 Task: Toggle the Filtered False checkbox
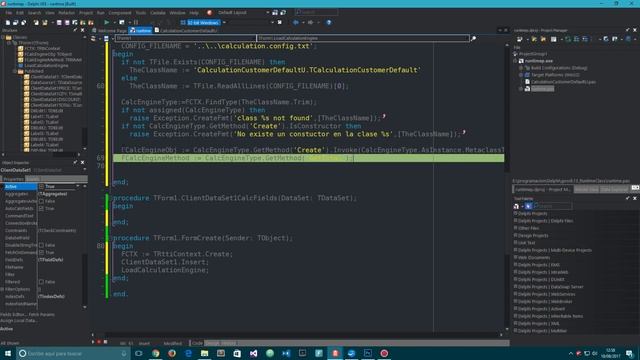[x=41, y=282]
